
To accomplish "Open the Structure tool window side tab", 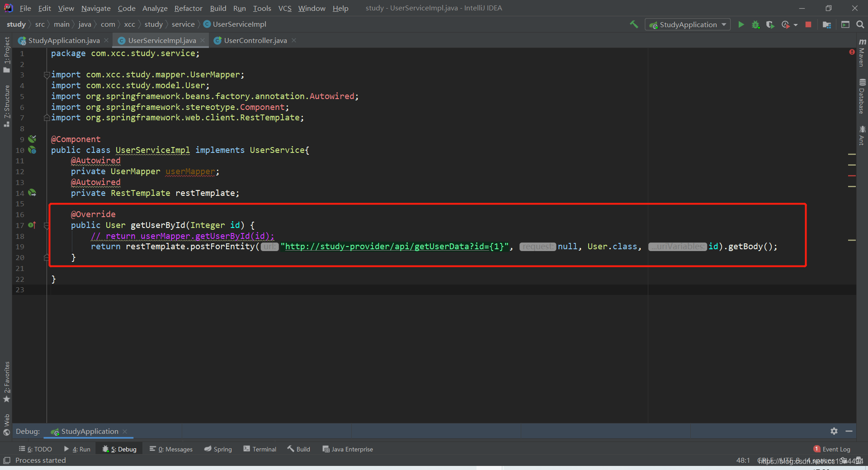I will 6,106.
